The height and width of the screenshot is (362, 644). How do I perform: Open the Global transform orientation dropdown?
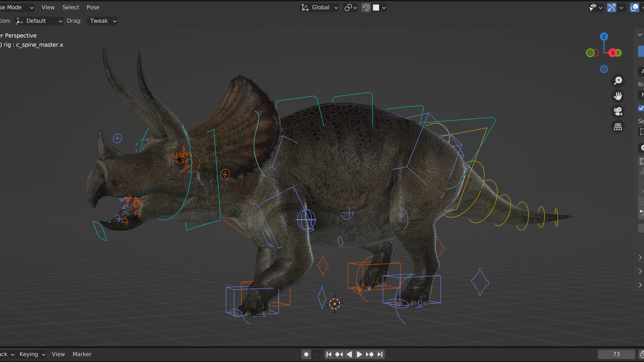coord(320,7)
